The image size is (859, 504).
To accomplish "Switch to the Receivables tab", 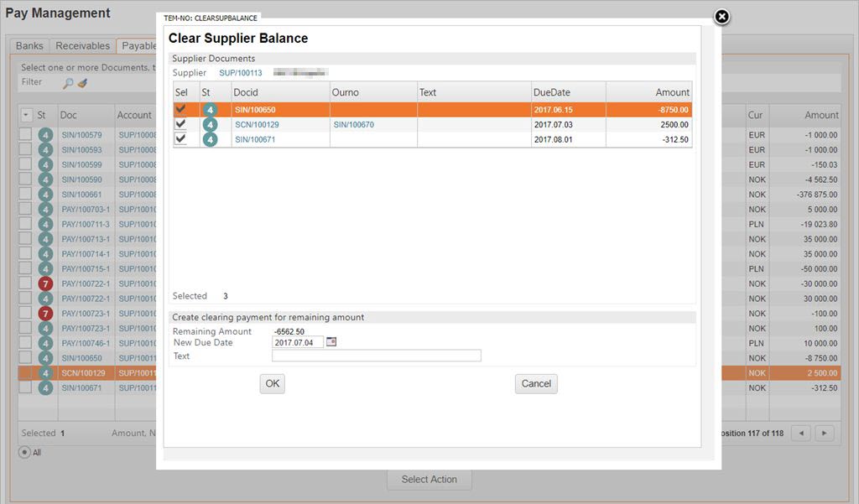I will (x=83, y=46).
